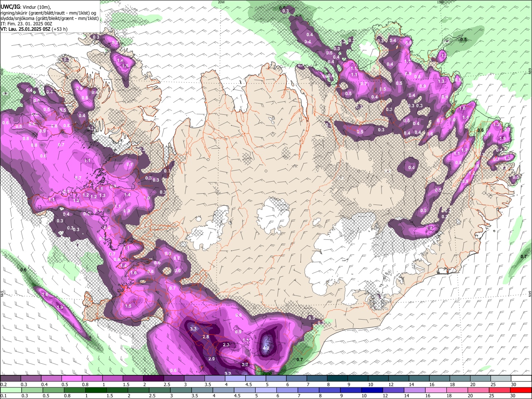The image size is (532, 399).
Task: Click the '2.9' precipitation value on the map
Action: pyautogui.click(x=212, y=359)
